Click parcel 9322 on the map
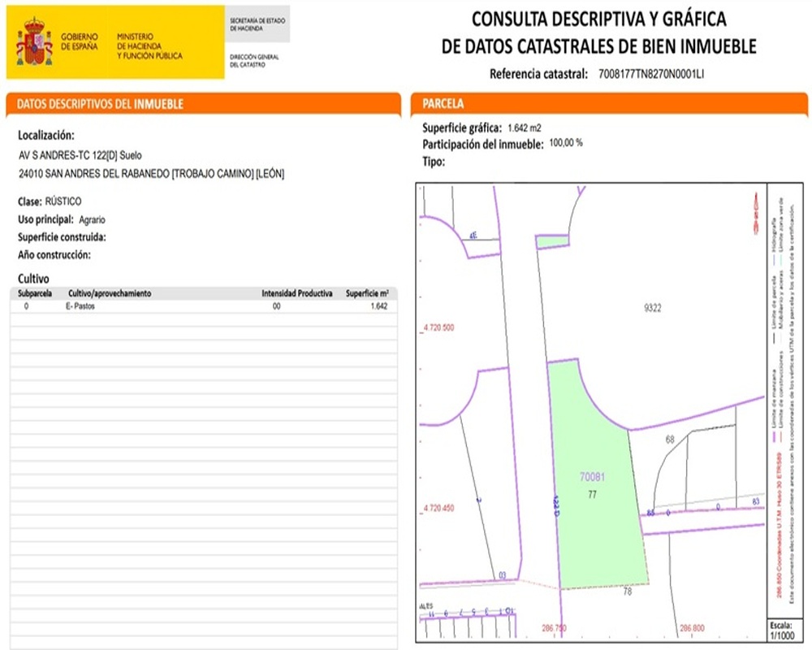Image resolution: width=812 pixels, height=650 pixels. point(652,308)
